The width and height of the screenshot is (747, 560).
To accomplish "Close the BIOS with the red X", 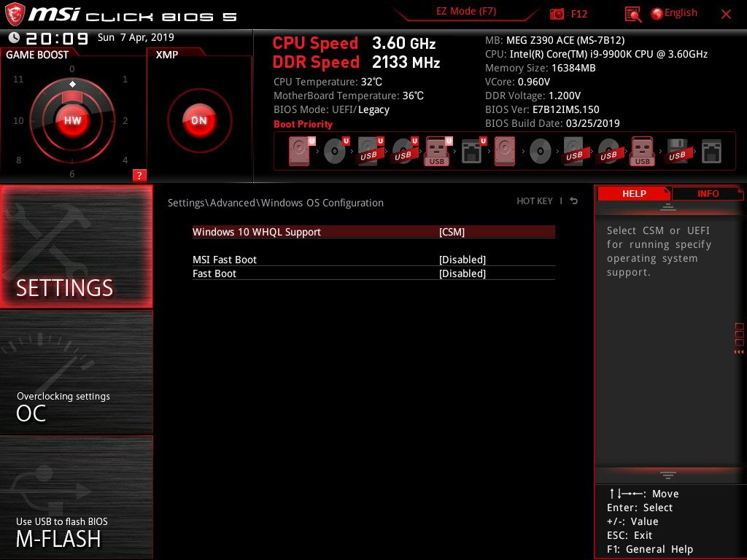I will 726,15.
